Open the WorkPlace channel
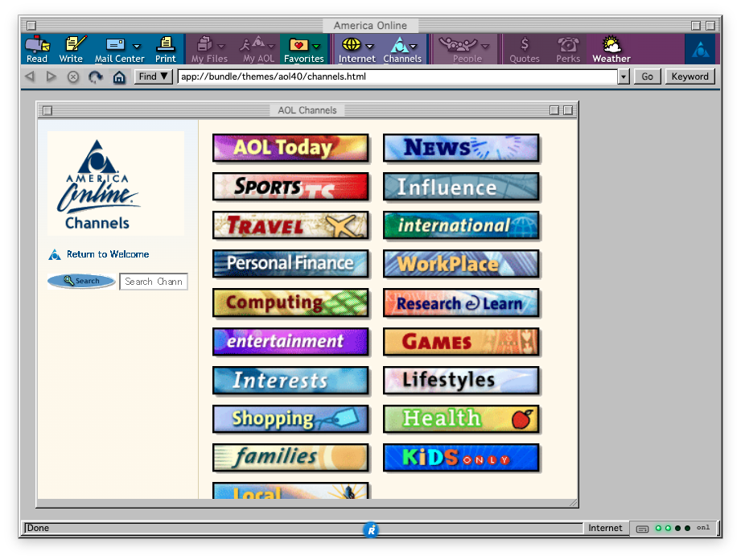The height and width of the screenshot is (560, 741). point(461,264)
